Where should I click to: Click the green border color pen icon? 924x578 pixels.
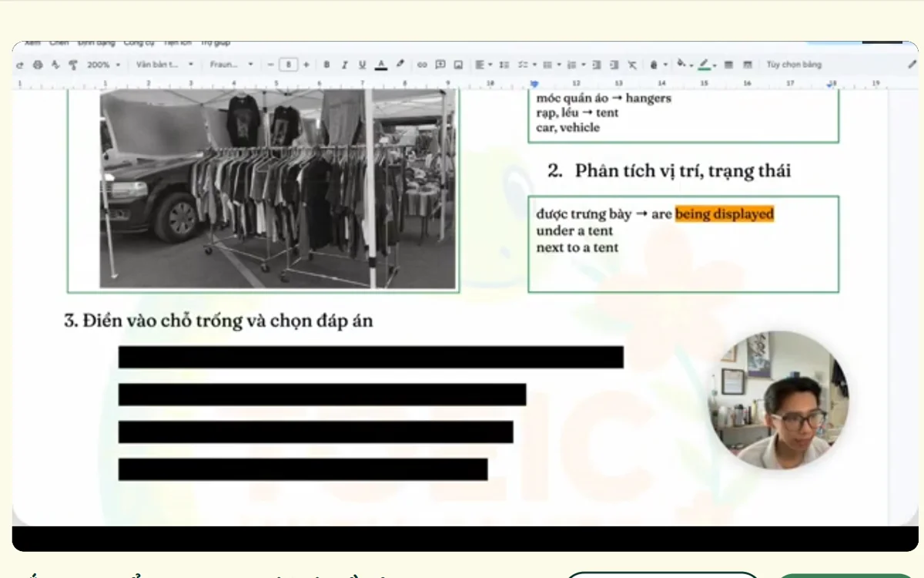[705, 65]
